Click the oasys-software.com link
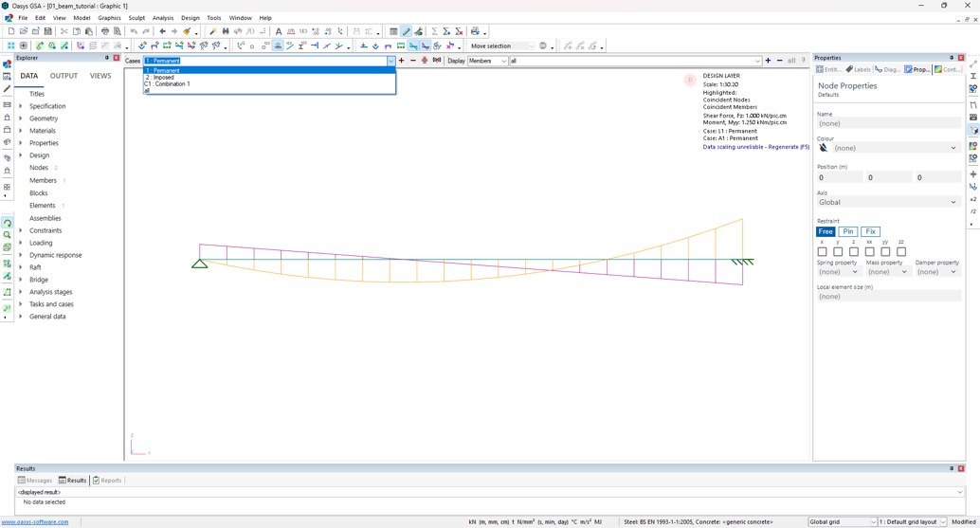 click(x=35, y=521)
